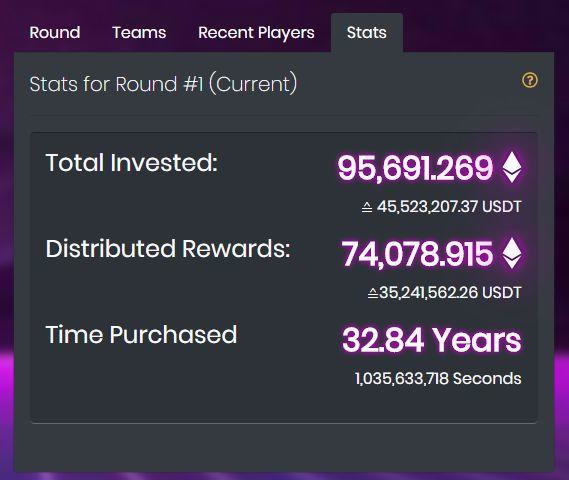The height and width of the screenshot is (480, 569).
Task: Click Ethereum icon beside Distributed Rewards amount
Action: pos(512,253)
